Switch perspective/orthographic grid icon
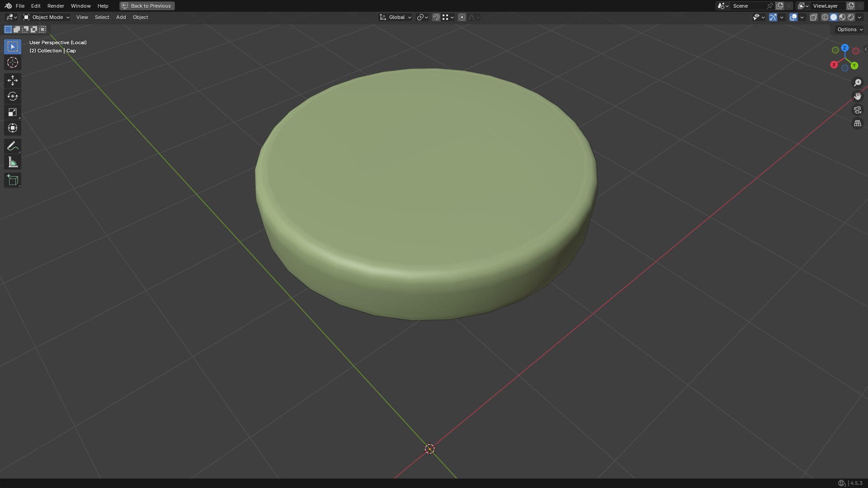The image size is (868, 488). pyautogui.click(x=857, y=123)
